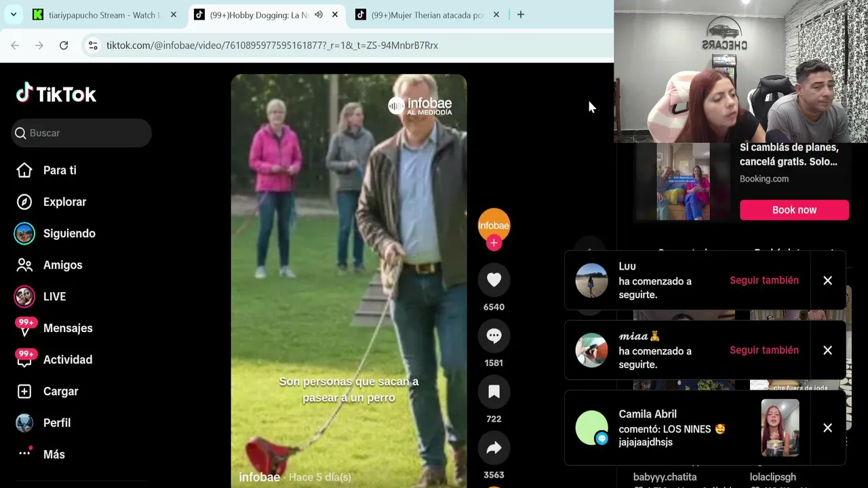Dismiss the Camila Abril comment notification
The image size is (868, 488).
click(x=827, y=428)
